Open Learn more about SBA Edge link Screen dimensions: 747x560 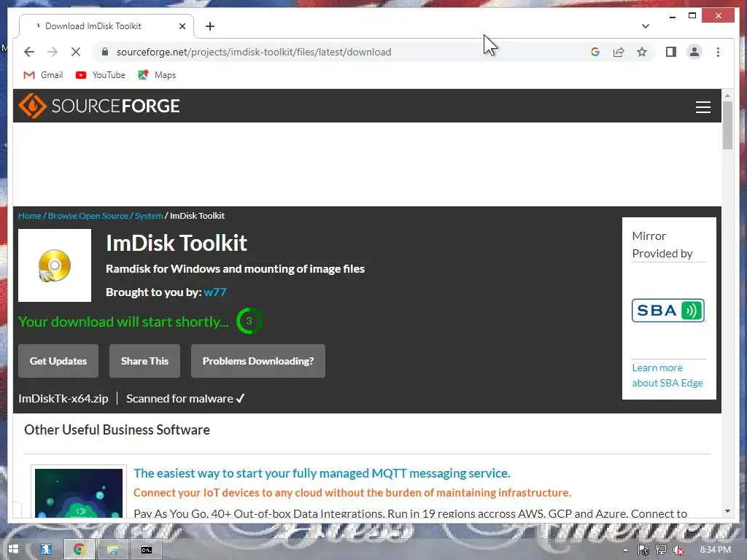(x=667, y=376)
